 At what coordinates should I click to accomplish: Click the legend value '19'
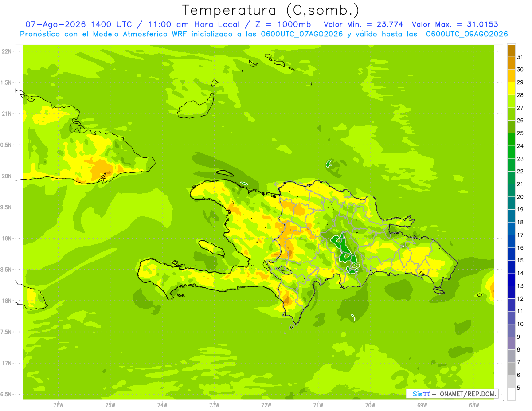click(520, 209)
